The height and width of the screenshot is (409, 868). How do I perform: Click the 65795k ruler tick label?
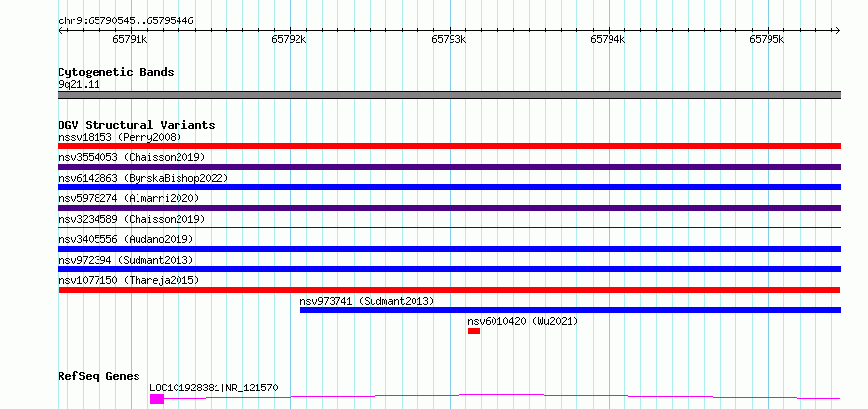768,39
